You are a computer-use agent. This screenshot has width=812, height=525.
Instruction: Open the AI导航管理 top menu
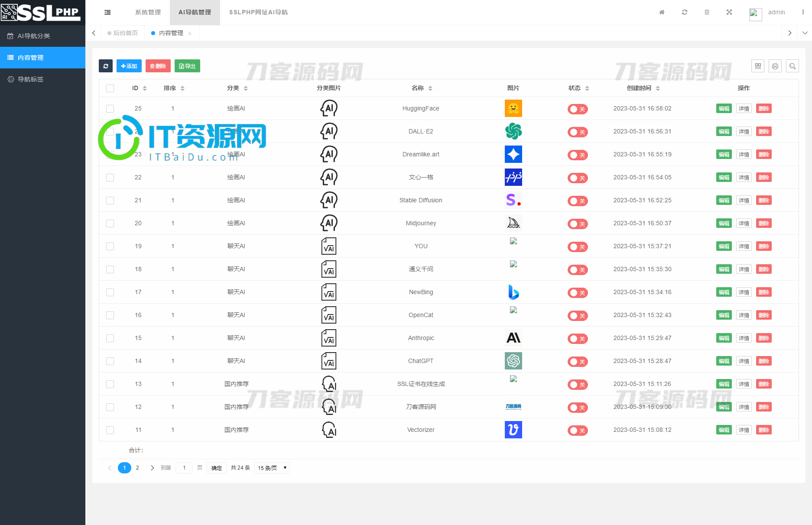(x=195, y=12)
